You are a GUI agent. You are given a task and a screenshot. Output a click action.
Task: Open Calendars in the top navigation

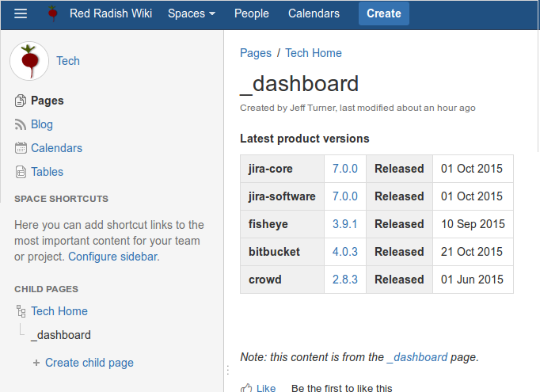(314, 13)
